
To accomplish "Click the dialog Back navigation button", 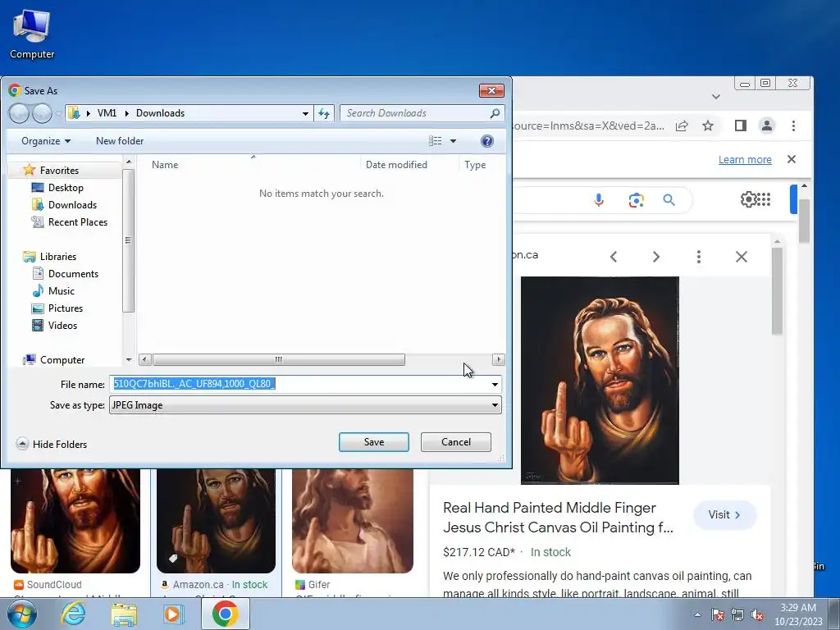I will tap(20, 113).
